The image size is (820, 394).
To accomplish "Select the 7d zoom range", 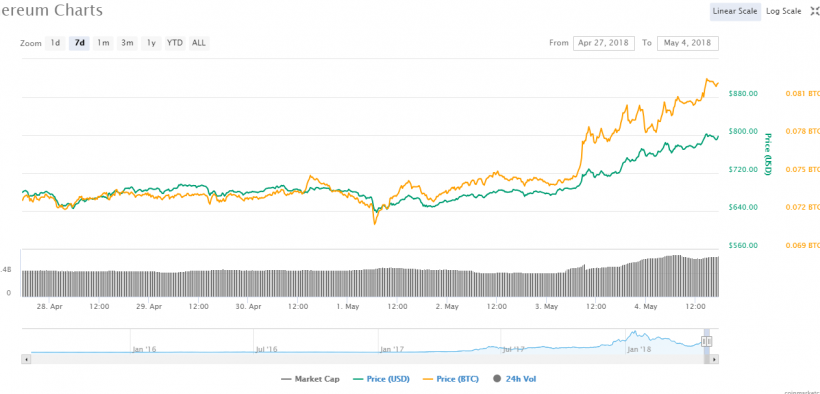I will click(x=79, y=43).
